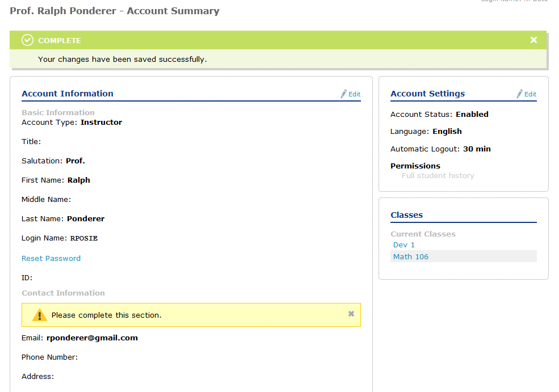Click the COMPLETE checkmark circle icon
559x392 pixels.
(x=27, y=40)
